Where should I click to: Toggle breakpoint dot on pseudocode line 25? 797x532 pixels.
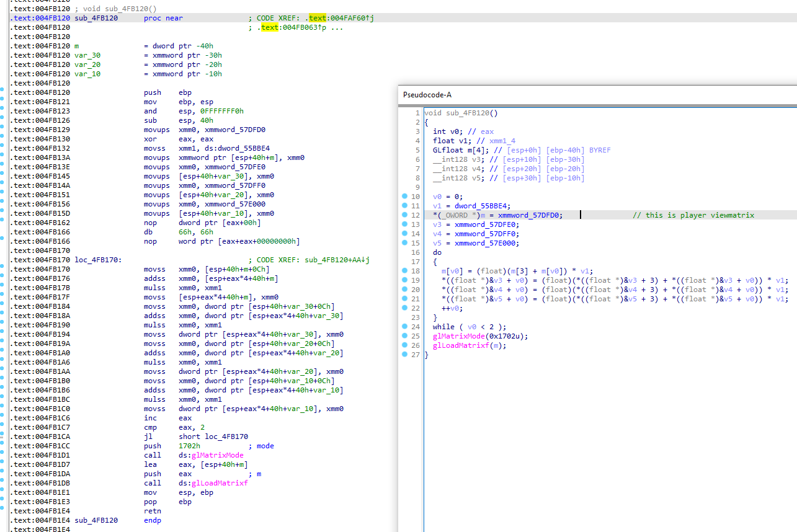(405, 336)
